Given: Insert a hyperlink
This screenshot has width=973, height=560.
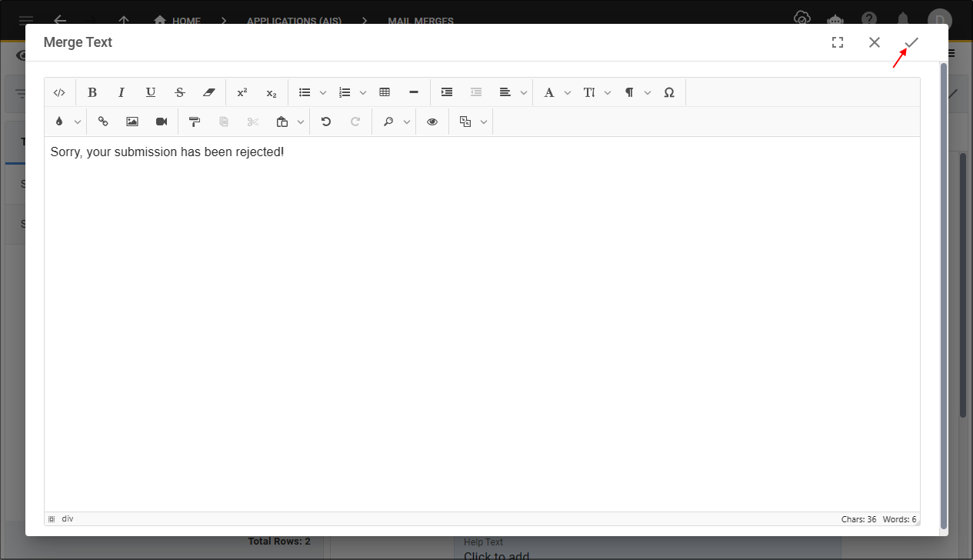Looking at the screenshot, I should (103, 122).
